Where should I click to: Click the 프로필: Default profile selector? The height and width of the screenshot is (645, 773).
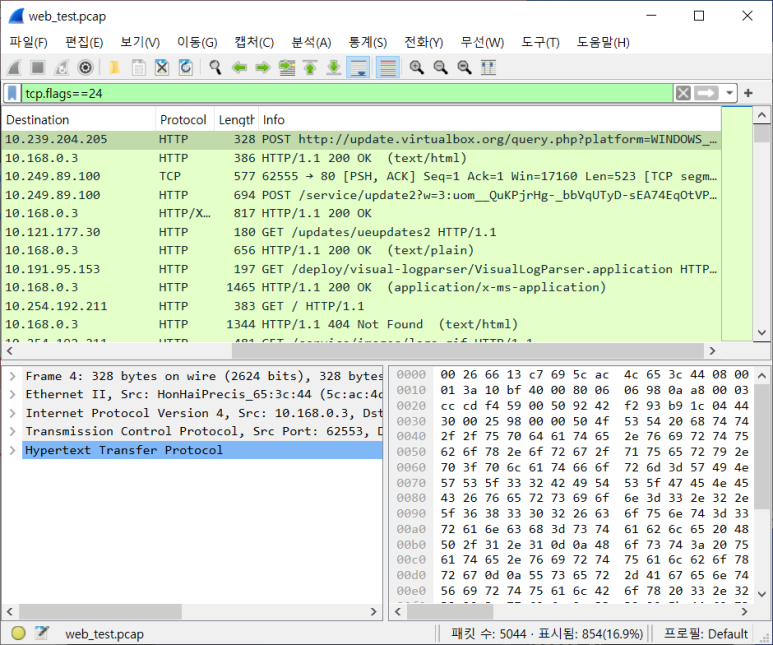pos(706,634)
